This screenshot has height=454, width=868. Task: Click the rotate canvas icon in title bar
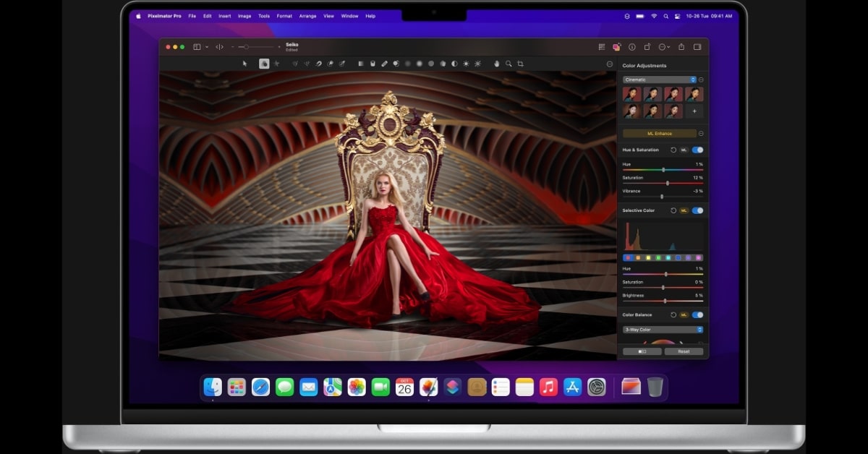(x=647, y=47)
